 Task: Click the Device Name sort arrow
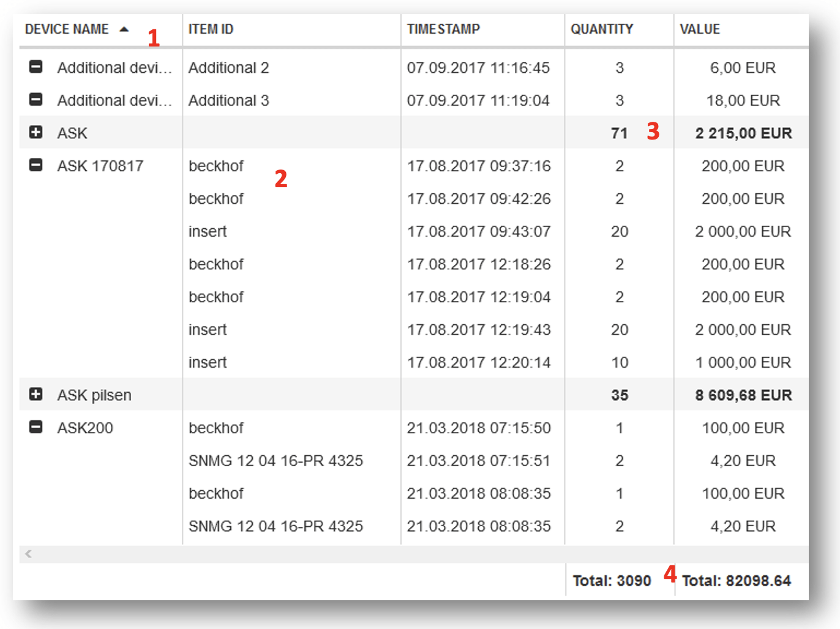click(x=124, y=29)
